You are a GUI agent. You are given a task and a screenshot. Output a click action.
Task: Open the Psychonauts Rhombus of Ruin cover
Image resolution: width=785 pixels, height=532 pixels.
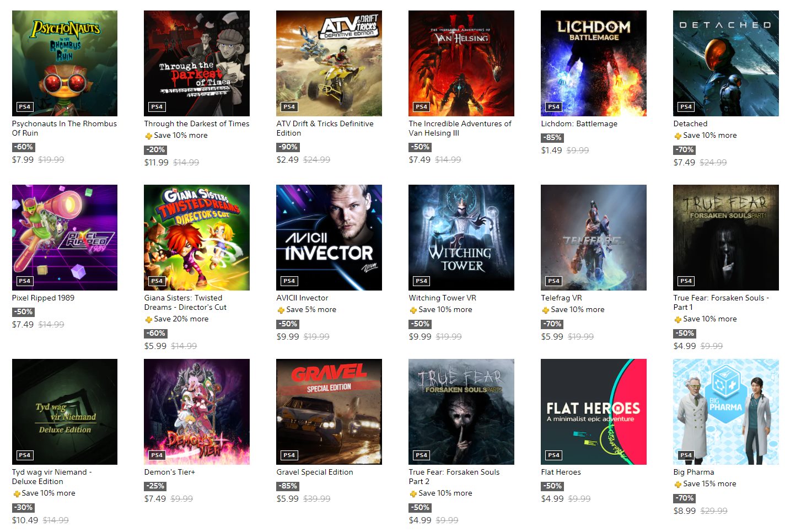coord(64,63)
